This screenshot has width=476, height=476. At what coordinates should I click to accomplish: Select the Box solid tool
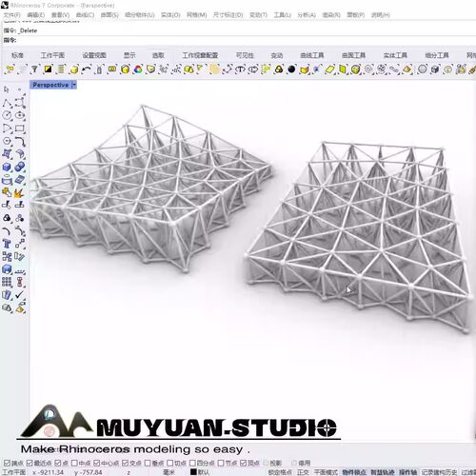coord(7,167)
